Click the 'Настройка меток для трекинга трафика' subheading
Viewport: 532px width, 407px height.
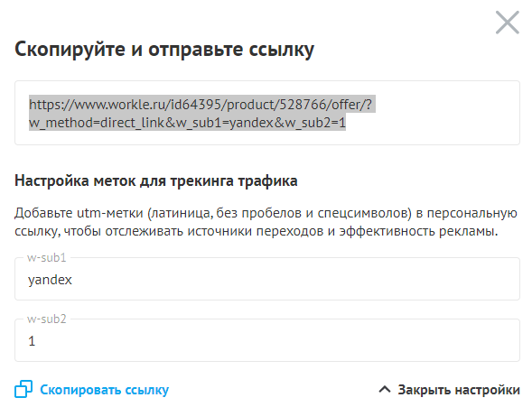point(156,180)
